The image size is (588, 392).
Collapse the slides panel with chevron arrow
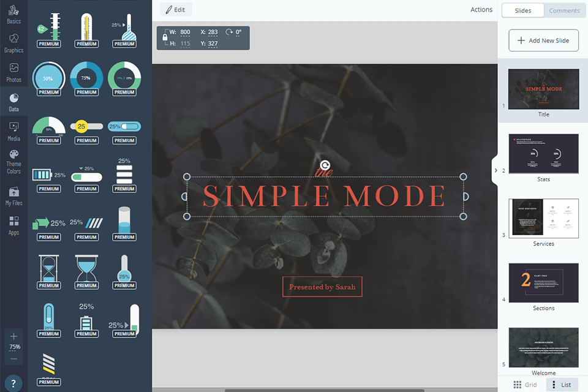click(x=495, y=170)
